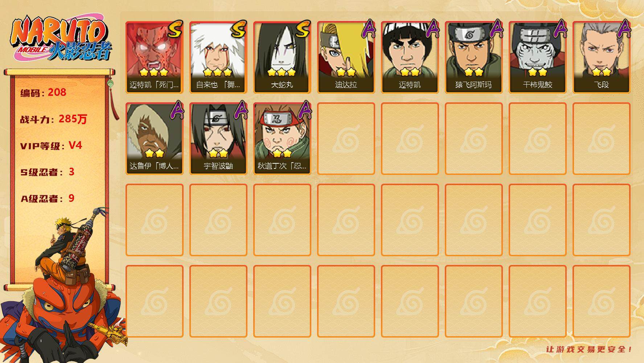
Task: Open the 自来也 S-rank ninja card
Action: tap(218, 57)
